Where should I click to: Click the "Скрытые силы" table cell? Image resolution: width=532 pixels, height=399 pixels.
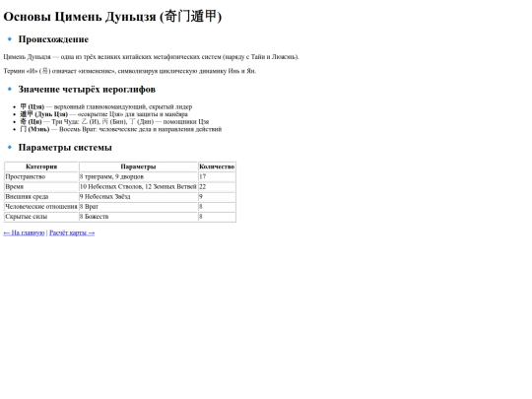click(x=41, y=217)
